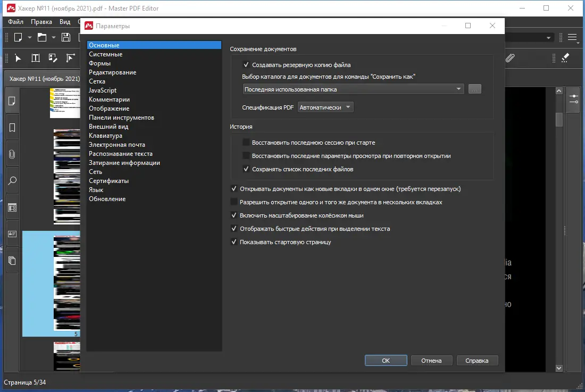The width and height of the screenshot is (585, 392).
Task: Enable 'Восстановить последнюю сессию при старте'
Action: point(246,143)
